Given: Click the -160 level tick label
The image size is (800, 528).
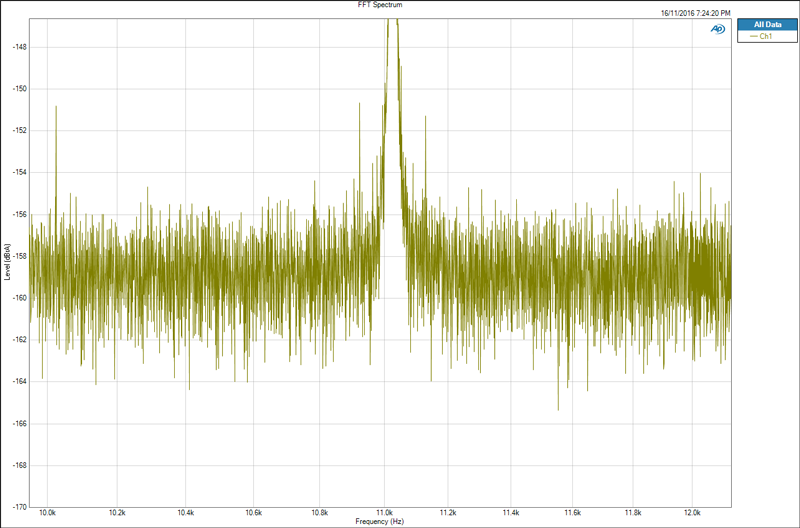Looking at the screenshot, I should [x=19, y=298].
